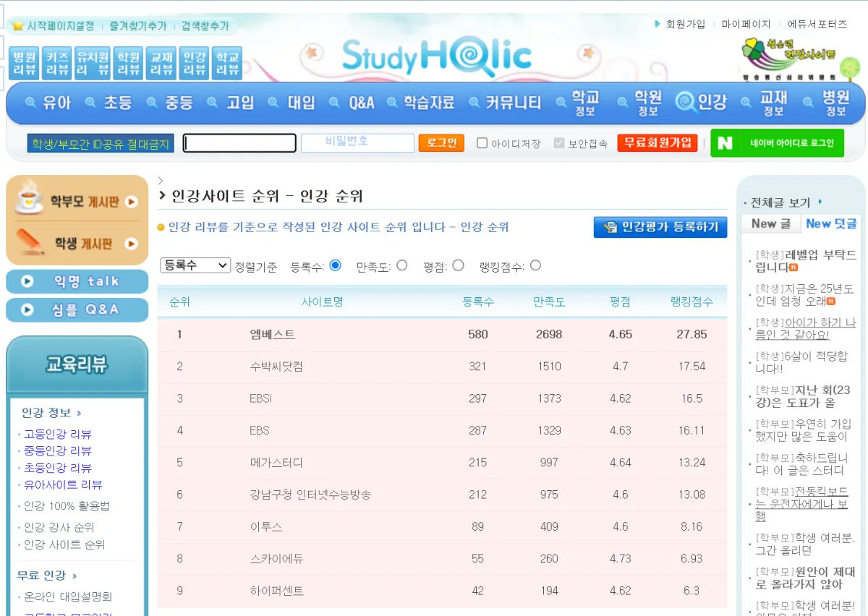Open the 인강리뷰 icon tile
This screenshot has width=868, height=616.
click(x=195, y=63)
